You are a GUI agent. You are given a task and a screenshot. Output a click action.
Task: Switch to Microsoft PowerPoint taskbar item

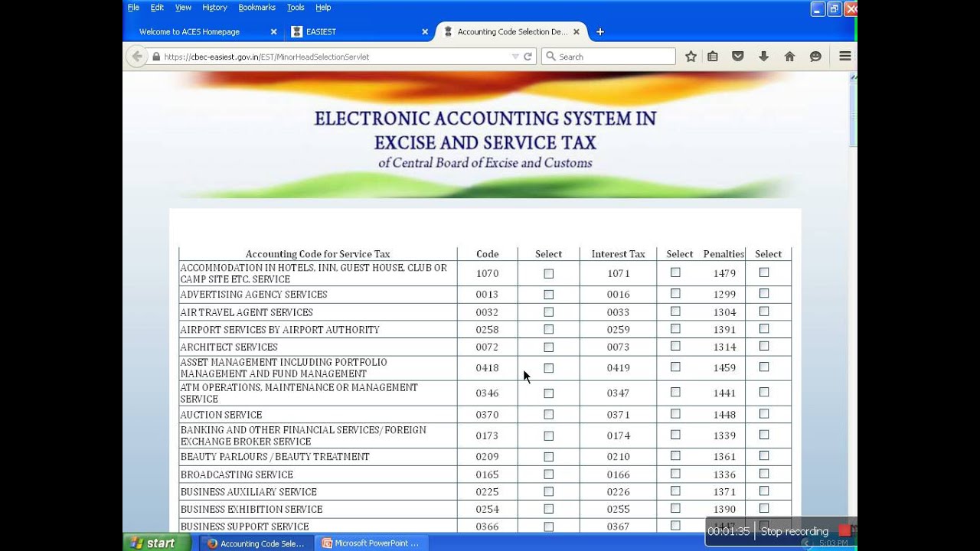point(371,543)
